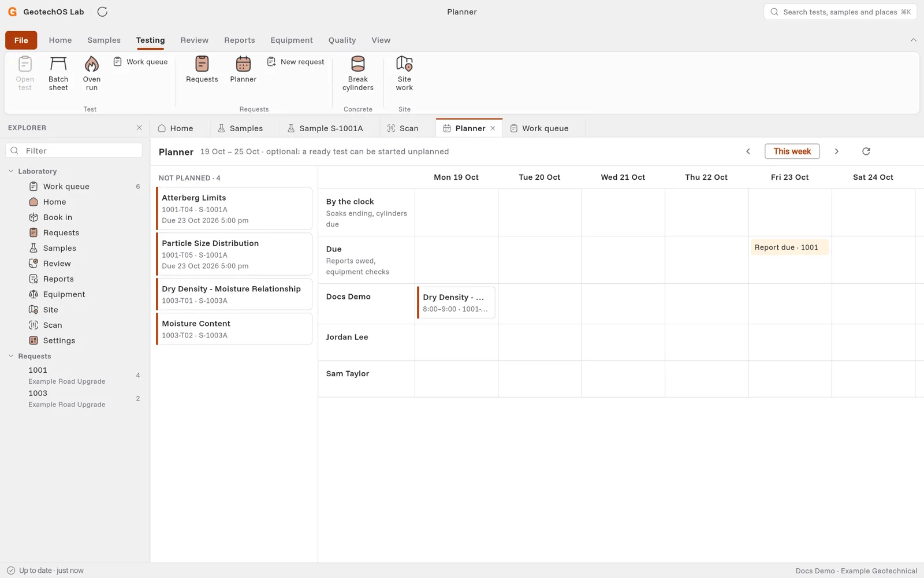Screen dimensions: 924x578
Task: Select the Particle Size Distribution card
Action: [234, 254]
